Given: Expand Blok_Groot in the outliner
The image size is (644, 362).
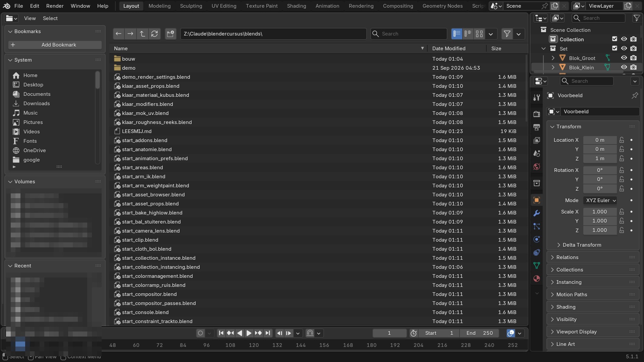Looking at the screenshot, I should point(553,58).
